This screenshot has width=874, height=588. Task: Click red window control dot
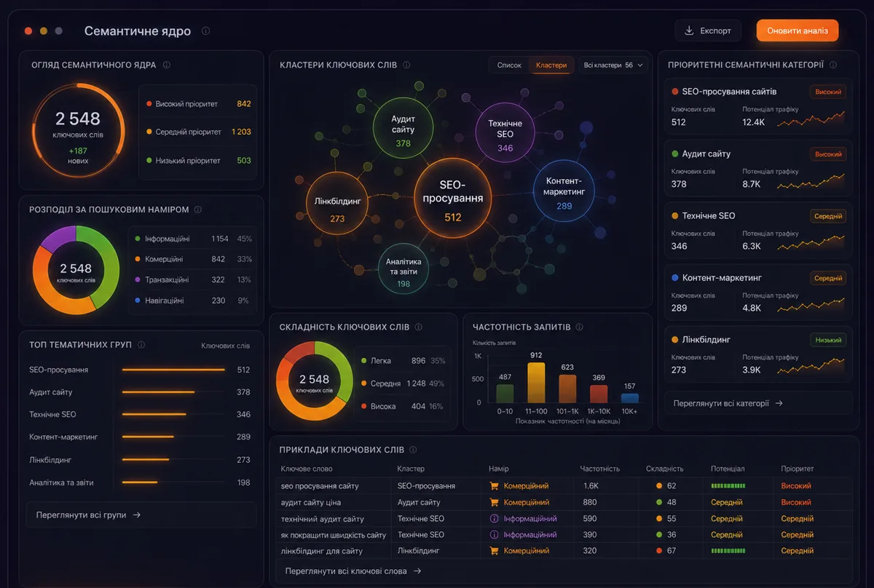[x=28, y=31]
